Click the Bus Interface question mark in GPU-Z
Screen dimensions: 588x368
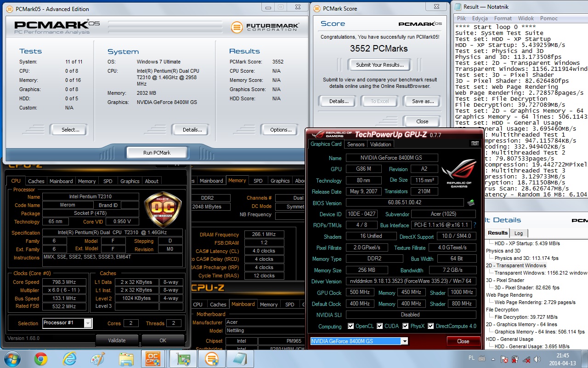[x=475, y=225]
